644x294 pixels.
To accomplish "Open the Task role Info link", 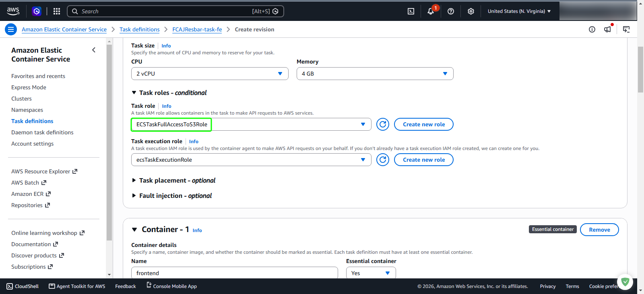I will (x=167, y=106).
